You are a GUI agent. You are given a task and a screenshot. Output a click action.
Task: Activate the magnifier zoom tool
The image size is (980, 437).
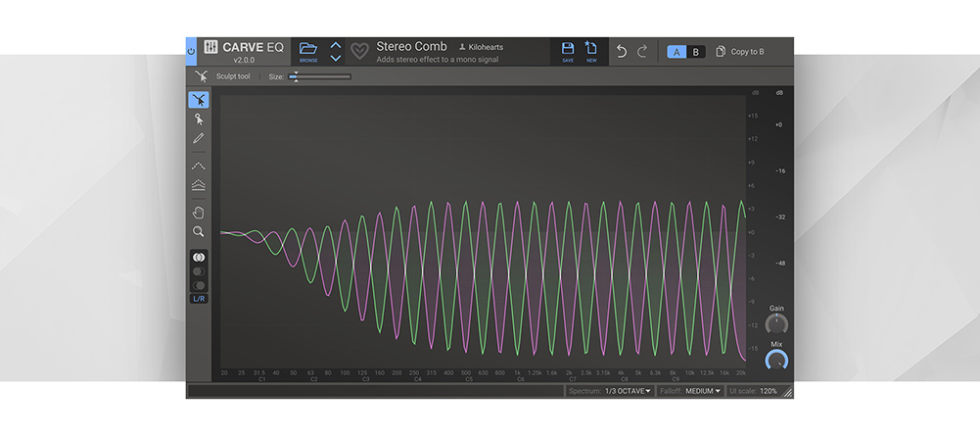tap(199, 231)
